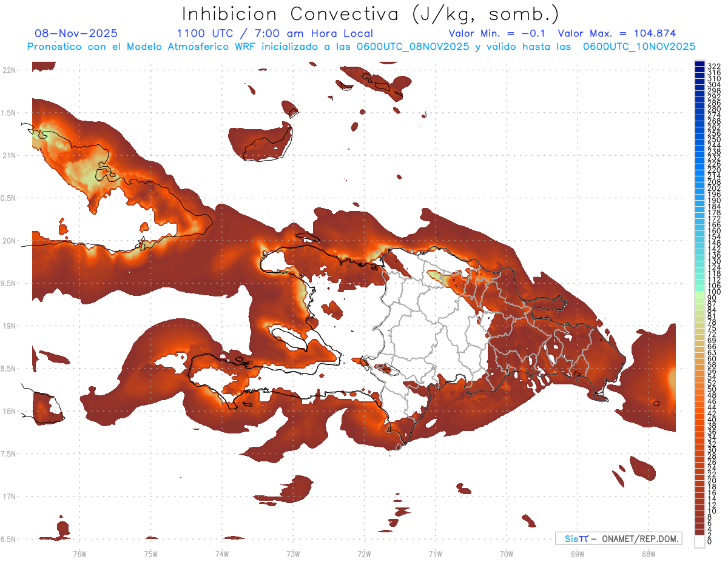Click the "9.5N" latitude label

tap(9, 283)
